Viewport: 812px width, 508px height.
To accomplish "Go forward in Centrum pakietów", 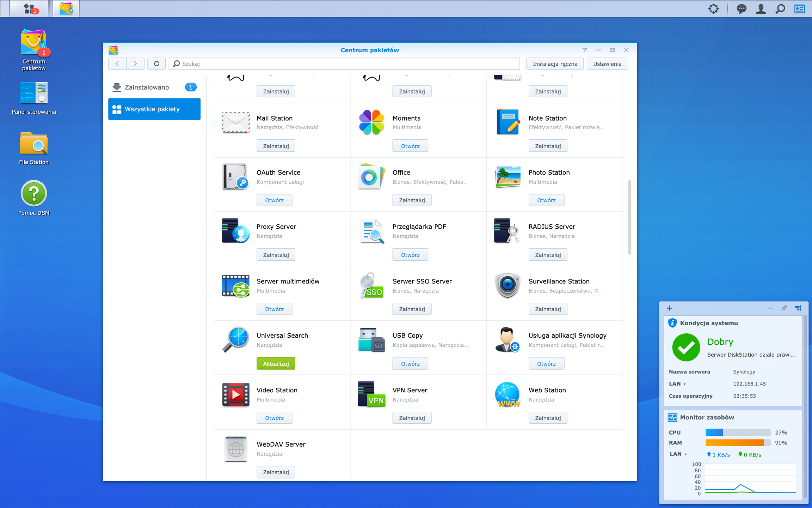I will 135,64.
